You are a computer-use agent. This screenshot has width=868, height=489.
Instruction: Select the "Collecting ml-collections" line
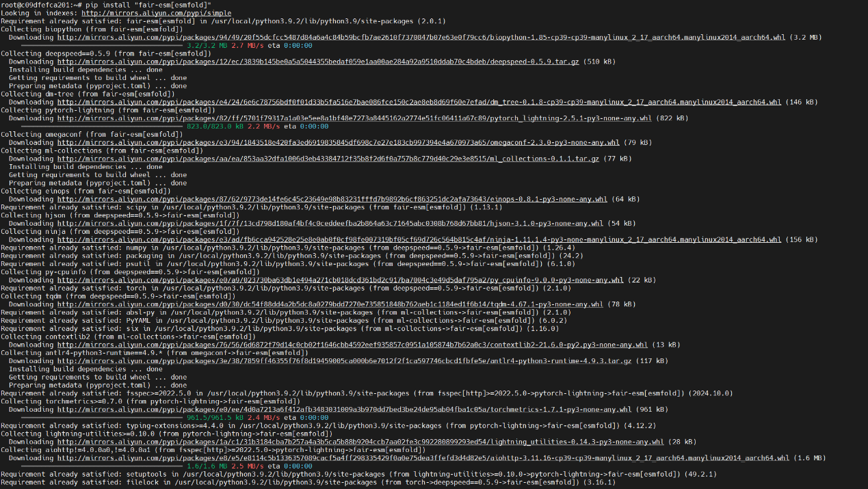(x=102, y=150)
